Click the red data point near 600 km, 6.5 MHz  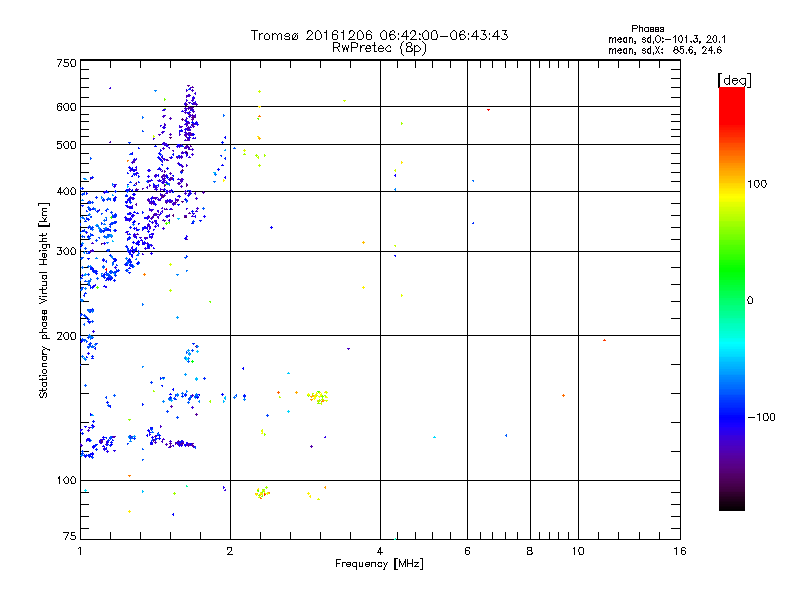[x=488, y=110]
